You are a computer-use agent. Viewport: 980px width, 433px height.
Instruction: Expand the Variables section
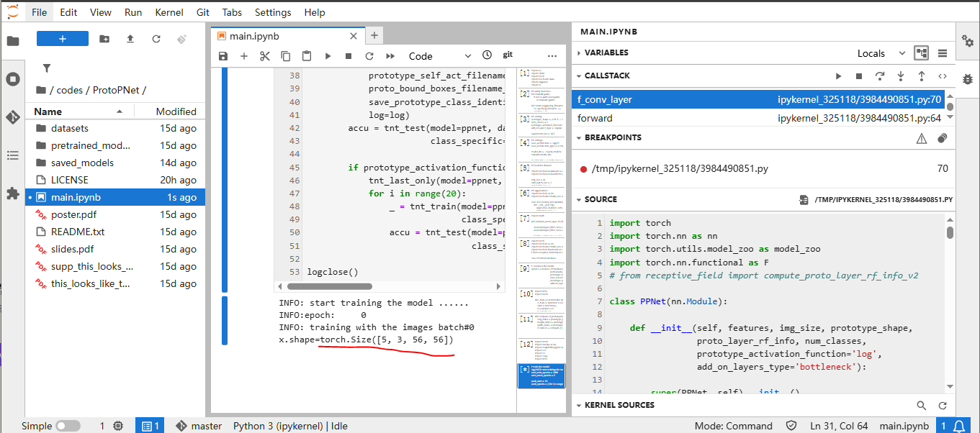pyautogui.click(x=606, y=53)
